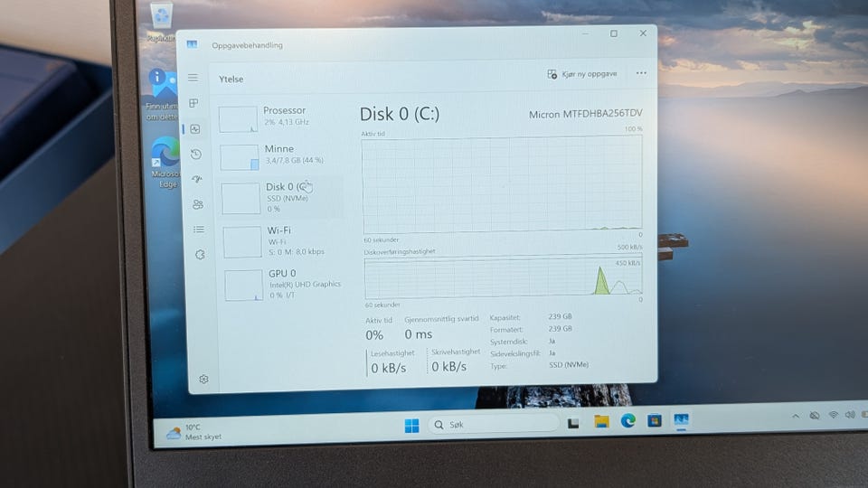
Task: Open the Users sidebar icon
Action: pos(198,205)
